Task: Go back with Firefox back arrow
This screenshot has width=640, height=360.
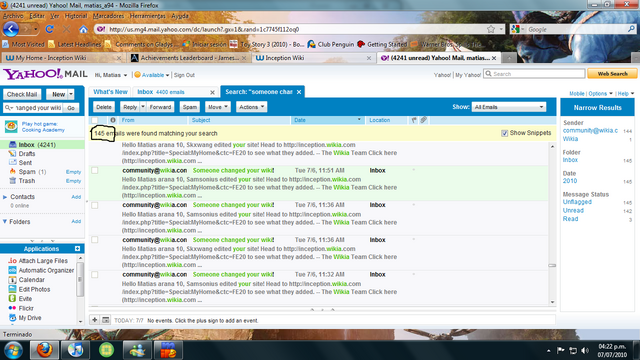Action: click(11, 29)
